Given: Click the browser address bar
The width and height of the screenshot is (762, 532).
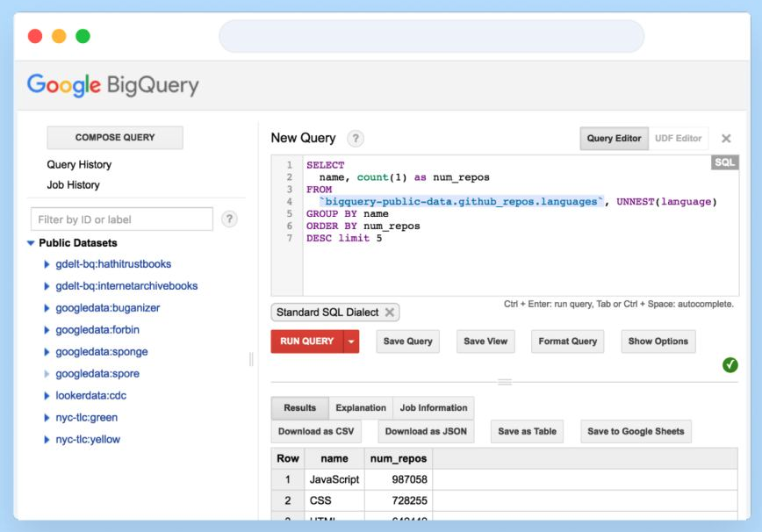Looking at the screenshot, I should click(432, 36).
